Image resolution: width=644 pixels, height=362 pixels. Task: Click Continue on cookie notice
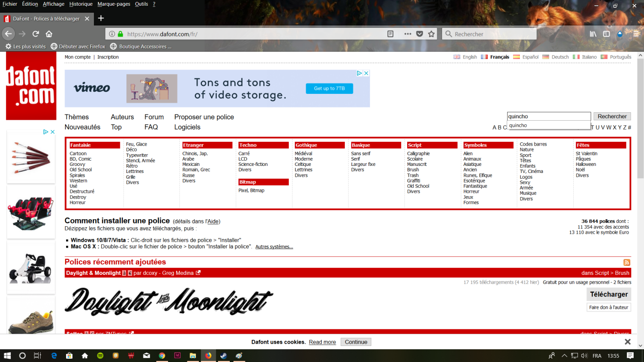(x=356, y=342)
